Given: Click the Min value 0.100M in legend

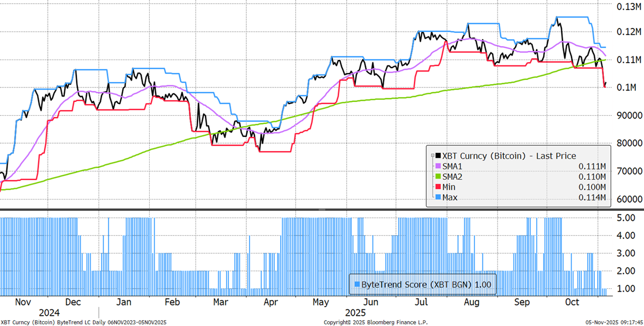Looking at the screenshot, I should (591, 187).
